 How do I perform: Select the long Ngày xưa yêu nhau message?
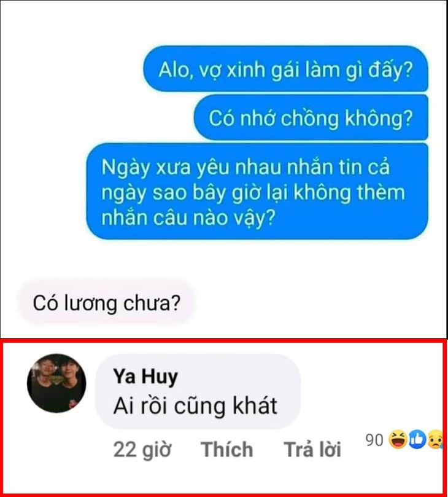tap(257, 192)
